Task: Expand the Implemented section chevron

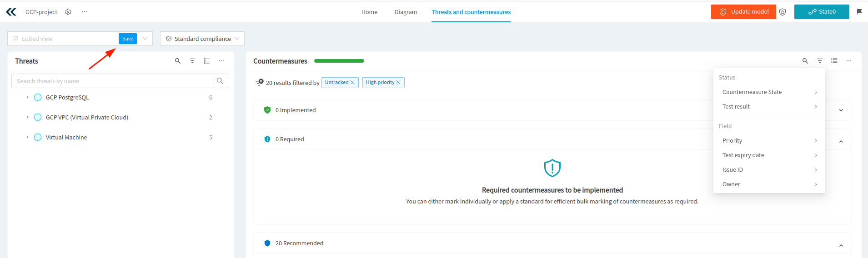Action: pyautogui.click(x=841, y=110)
